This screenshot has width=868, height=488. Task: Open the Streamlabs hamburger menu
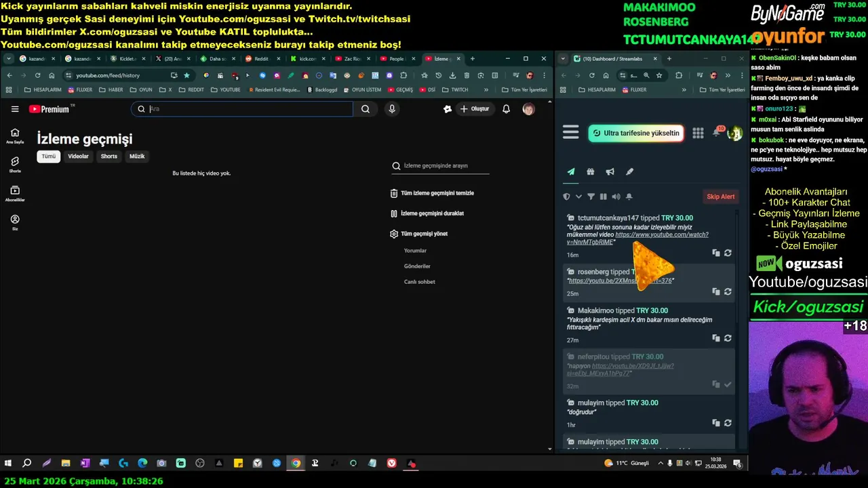coord(571,133)
